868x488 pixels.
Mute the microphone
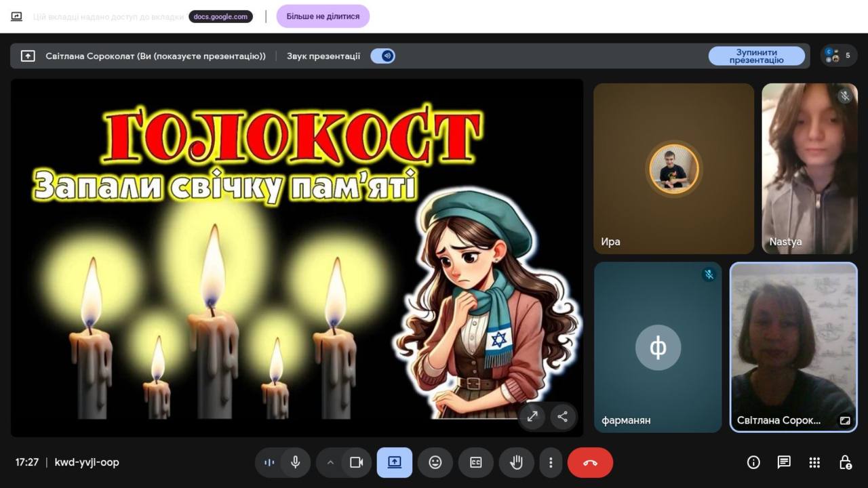tap(296, 462)
